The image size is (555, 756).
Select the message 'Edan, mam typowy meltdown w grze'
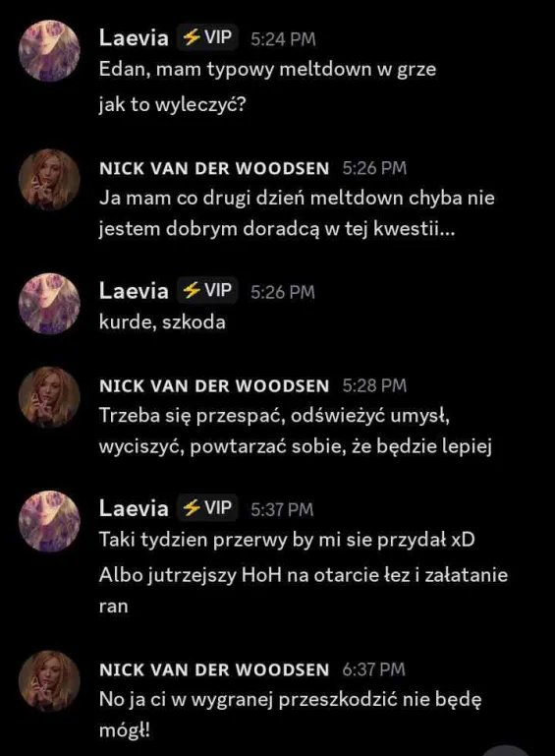(x=267, y=70)
